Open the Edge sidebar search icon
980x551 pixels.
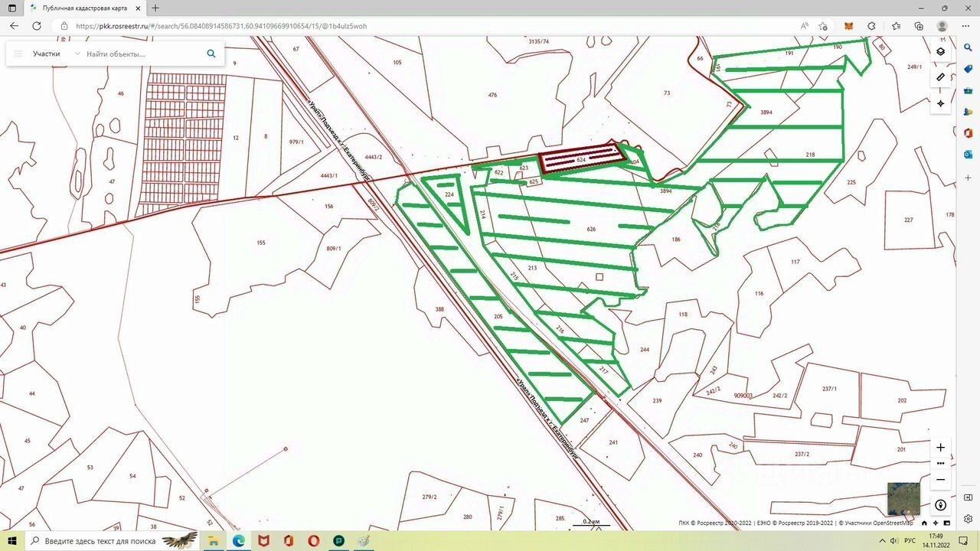tap(969, 47)
